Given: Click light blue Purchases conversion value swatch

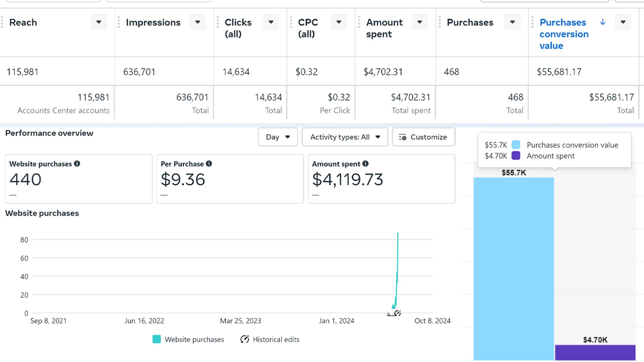Looking at the screenshot, I should point(516,145).
